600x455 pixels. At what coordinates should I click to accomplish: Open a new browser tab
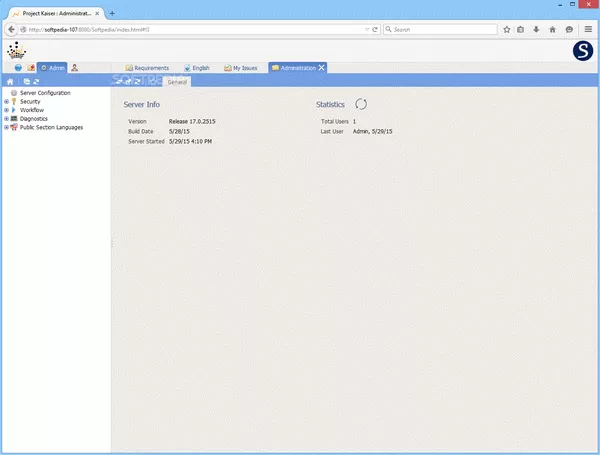112,13
